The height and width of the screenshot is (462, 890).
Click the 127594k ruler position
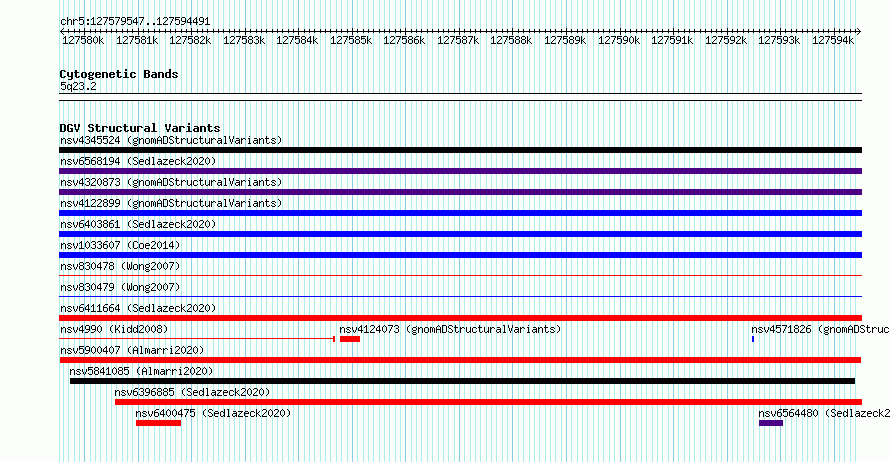[833, 40]
